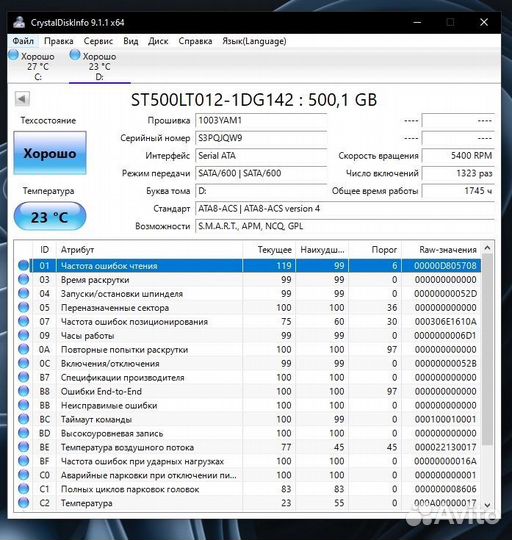Click the S.M.A.R.T., APM, NCQ, GPL field
Screen dimensions: 512x540
coord(345,226)
